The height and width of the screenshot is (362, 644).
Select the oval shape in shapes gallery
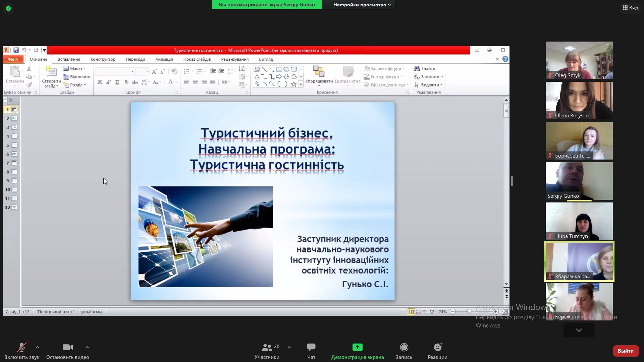point(286,69)
